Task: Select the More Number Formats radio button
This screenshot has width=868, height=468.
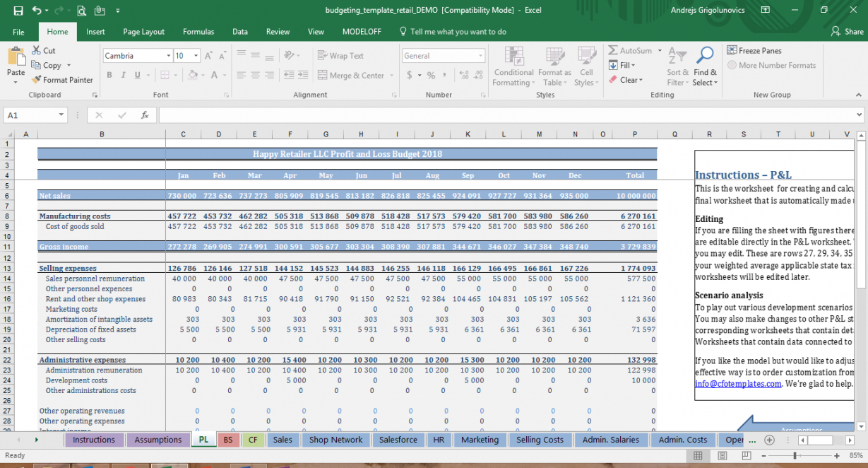Action: tap(732, 65)
